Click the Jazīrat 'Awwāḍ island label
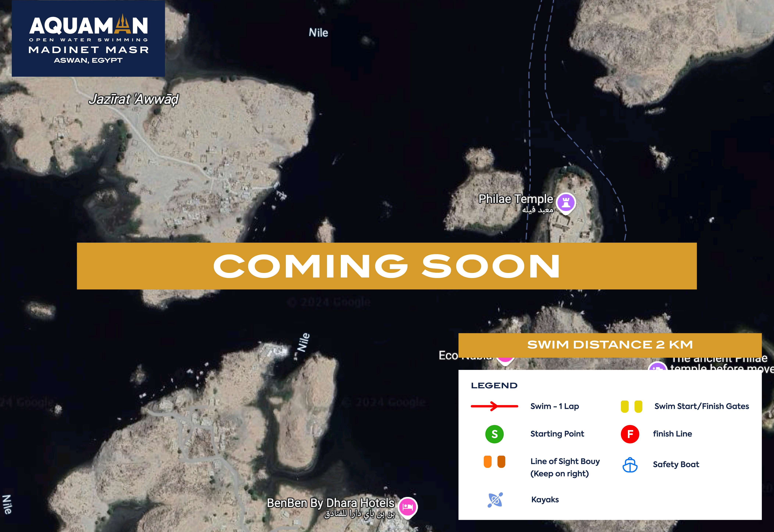The width and height of the screenshot is (774, 532). pos(133,99)
